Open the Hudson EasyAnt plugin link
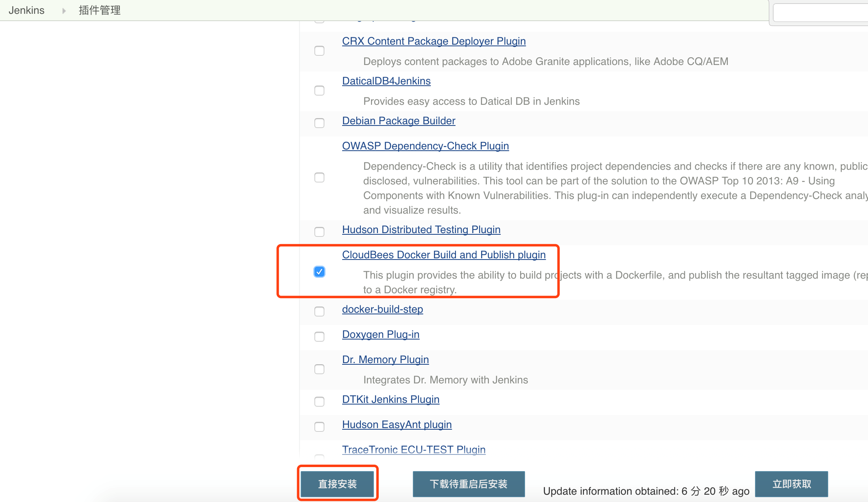The image size is (868, 502). click(x=397, y=424)
